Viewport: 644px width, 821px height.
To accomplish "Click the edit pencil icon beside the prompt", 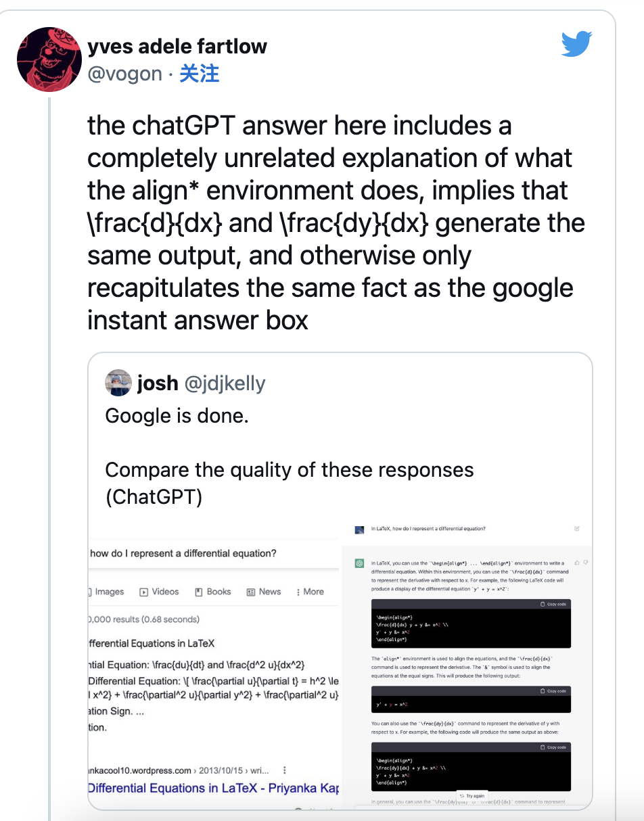I will (576, 528).
